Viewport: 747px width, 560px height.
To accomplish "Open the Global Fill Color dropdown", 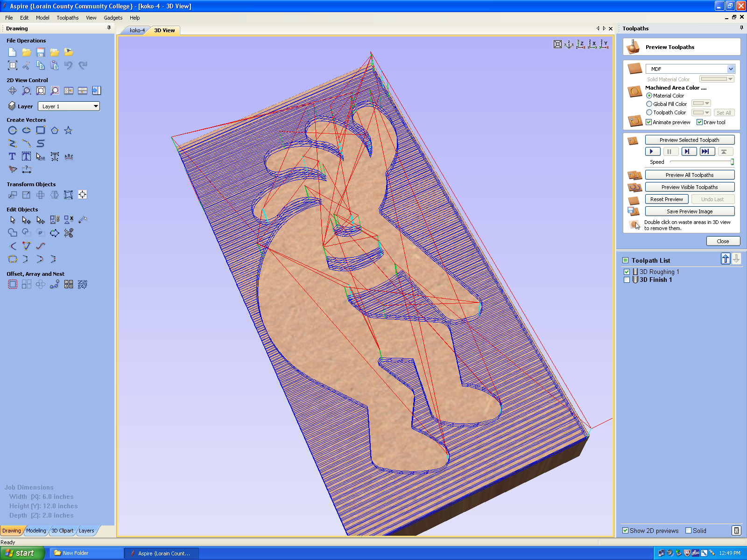I will 701,104.
